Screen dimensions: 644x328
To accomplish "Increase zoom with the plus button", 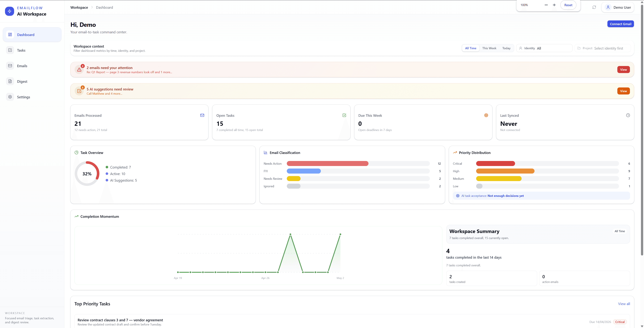I will pyautogui.click(x=554, y=5).
